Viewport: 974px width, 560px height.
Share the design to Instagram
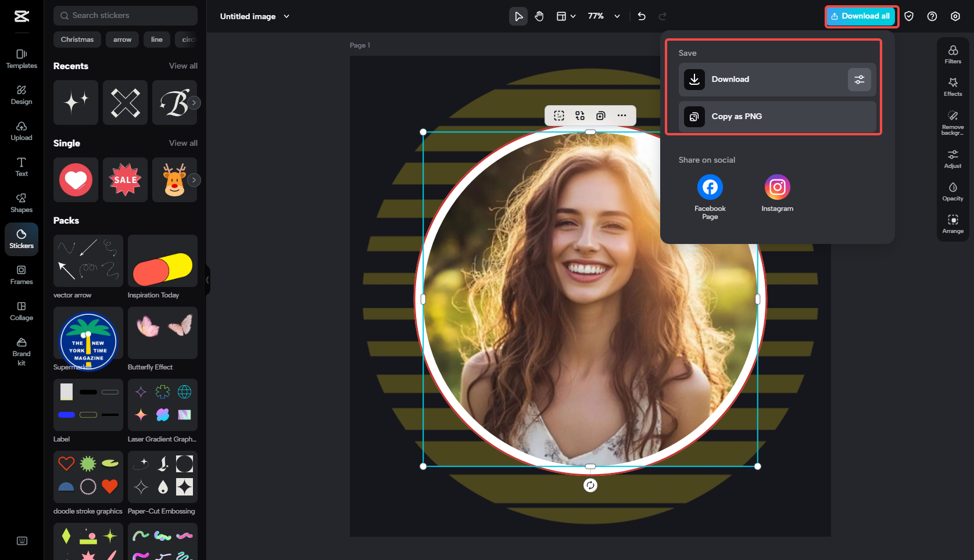777,186
